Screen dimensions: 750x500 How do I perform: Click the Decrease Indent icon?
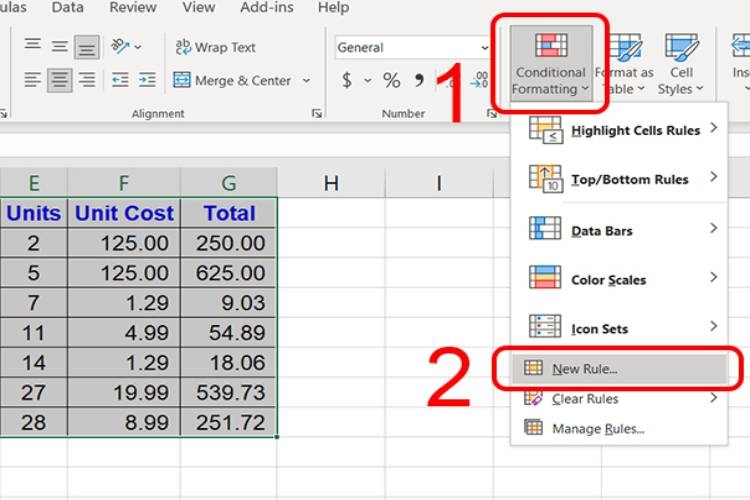(120, 80)
